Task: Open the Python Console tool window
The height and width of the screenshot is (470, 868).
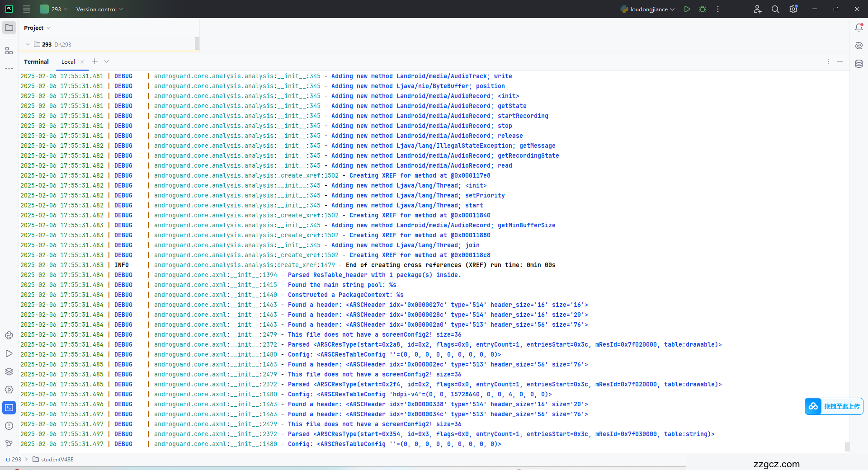Action: [9, 335]
